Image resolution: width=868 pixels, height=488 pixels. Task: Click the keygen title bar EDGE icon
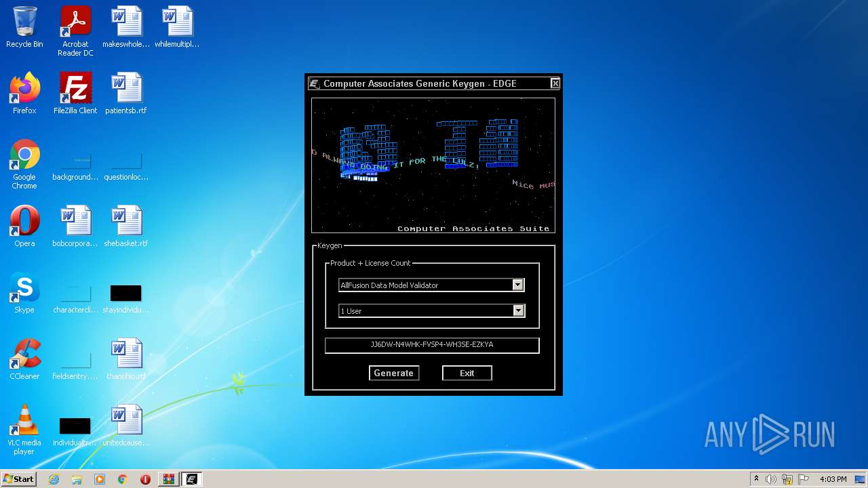point(314,83)
